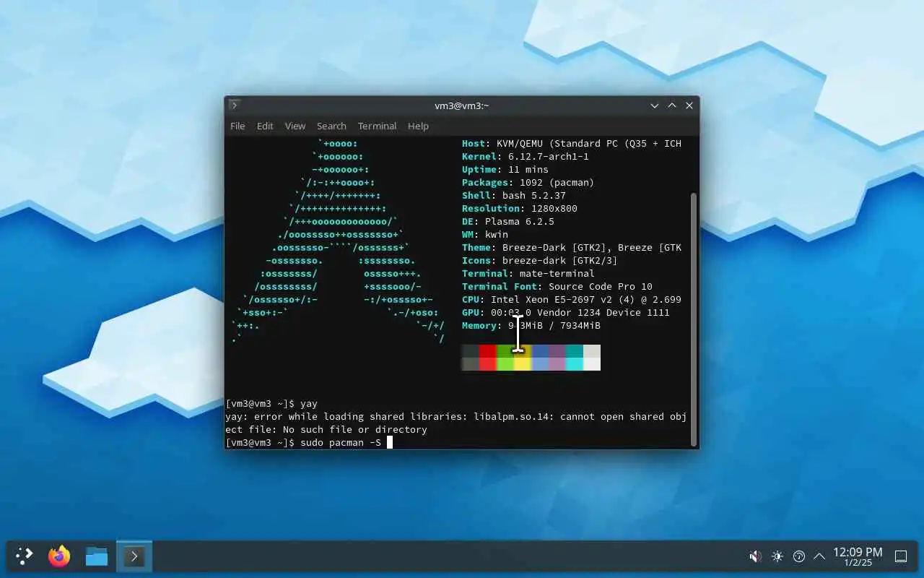Open the Dolphin file manager icon
The height and width of the screenshot is (578, 924).
96,556
